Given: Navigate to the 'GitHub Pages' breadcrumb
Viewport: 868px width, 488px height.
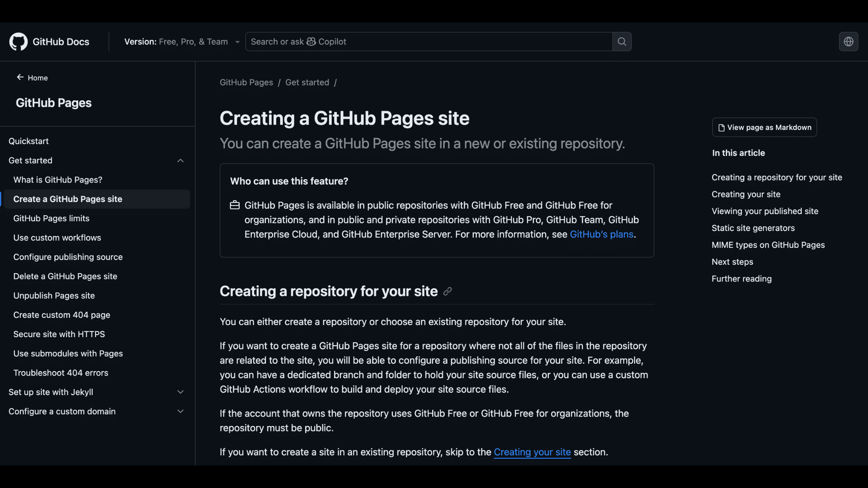Looking at the screenshot, I should [246, 82].
